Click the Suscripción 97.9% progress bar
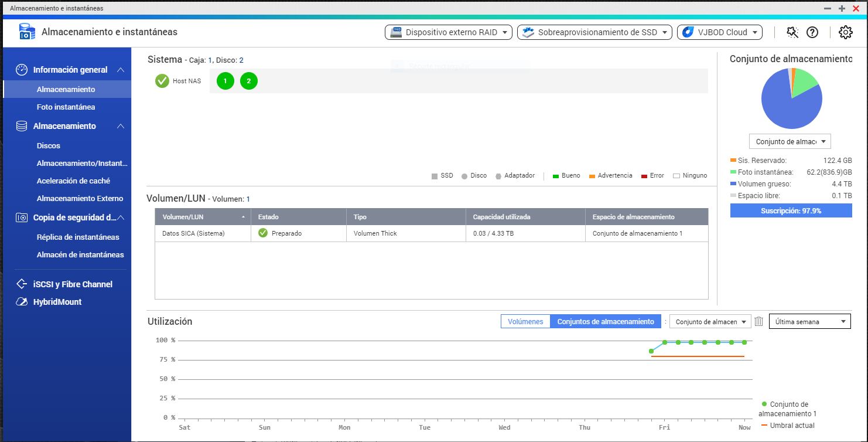 [791, 210]
